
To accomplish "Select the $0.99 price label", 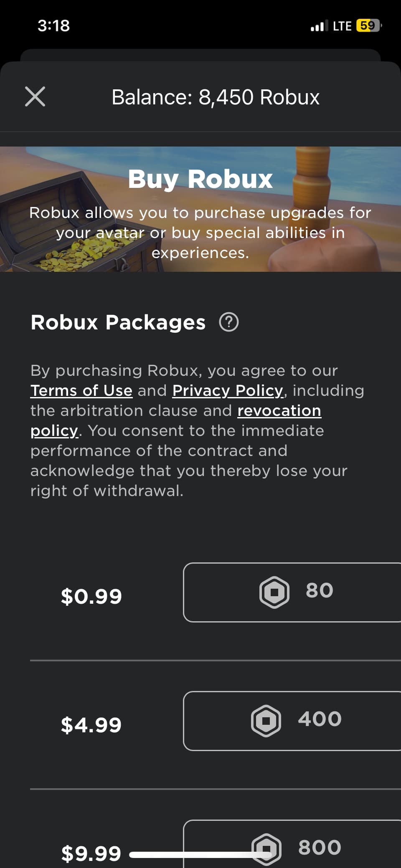I will tap(91, 596).
